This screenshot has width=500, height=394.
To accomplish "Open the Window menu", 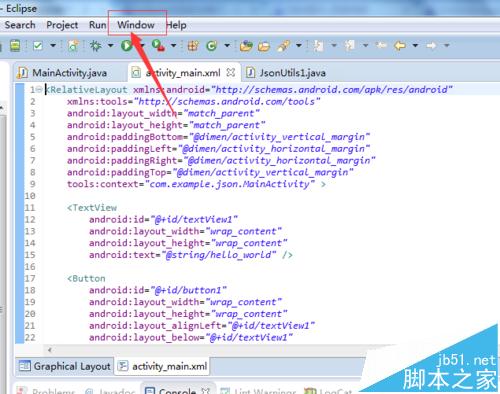I will 136,25.
